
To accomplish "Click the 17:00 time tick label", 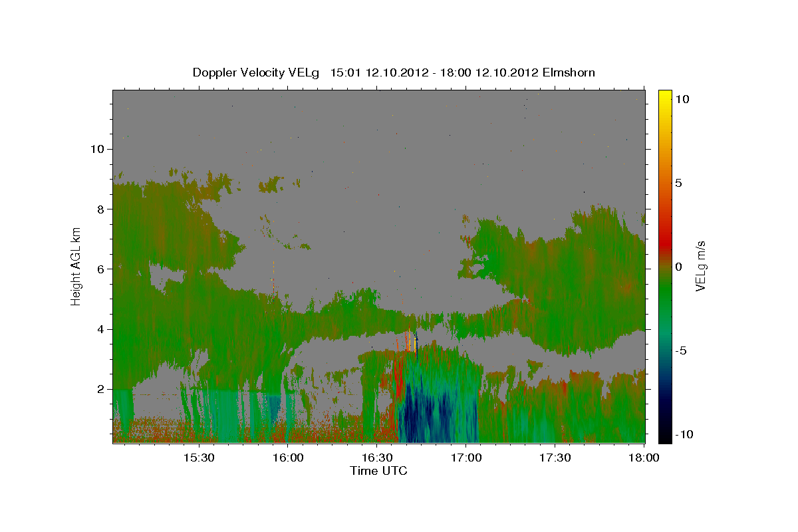I will pos(465,458).
